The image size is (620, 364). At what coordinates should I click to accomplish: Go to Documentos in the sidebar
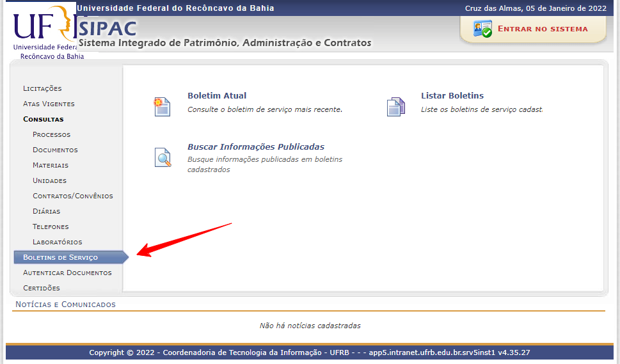(x=55, y=150)
